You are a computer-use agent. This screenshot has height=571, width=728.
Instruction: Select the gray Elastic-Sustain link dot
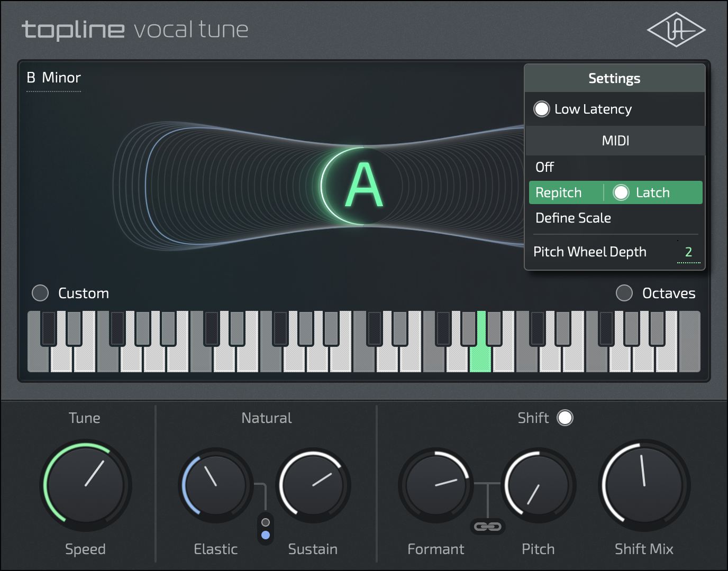click(x=266, y=522)
